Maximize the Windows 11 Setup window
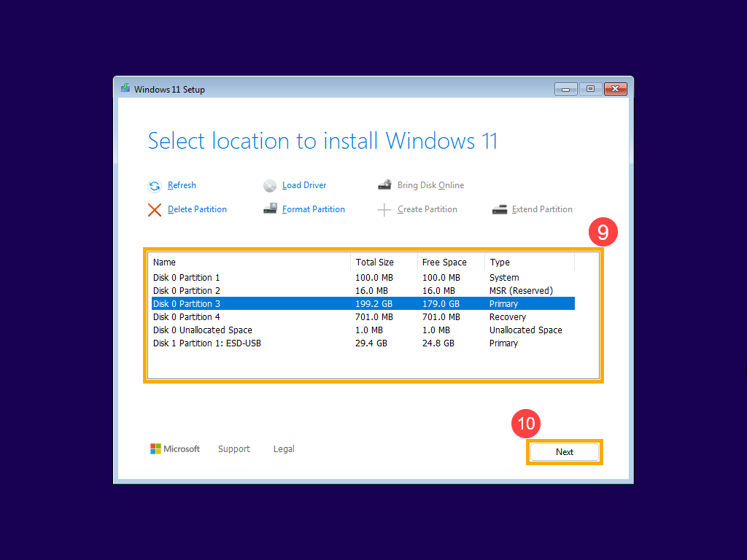Screen dimensions: 747x560 click(590, 89)
